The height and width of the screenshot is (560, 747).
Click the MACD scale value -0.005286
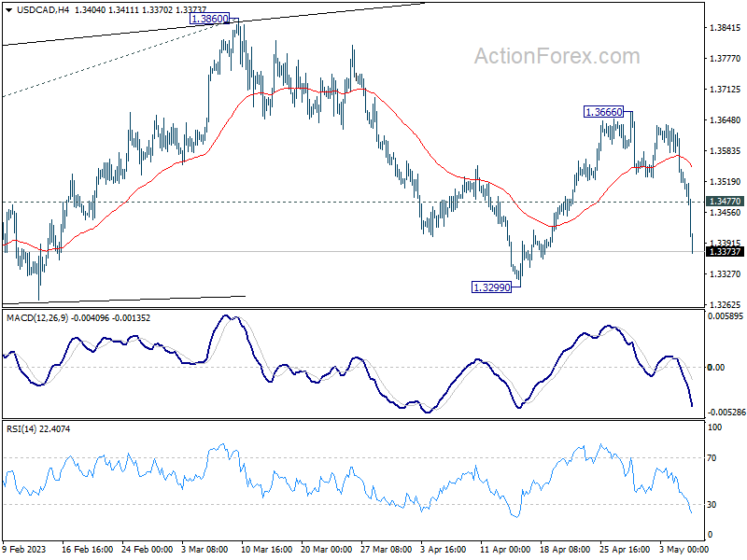(x=726, y=412)
